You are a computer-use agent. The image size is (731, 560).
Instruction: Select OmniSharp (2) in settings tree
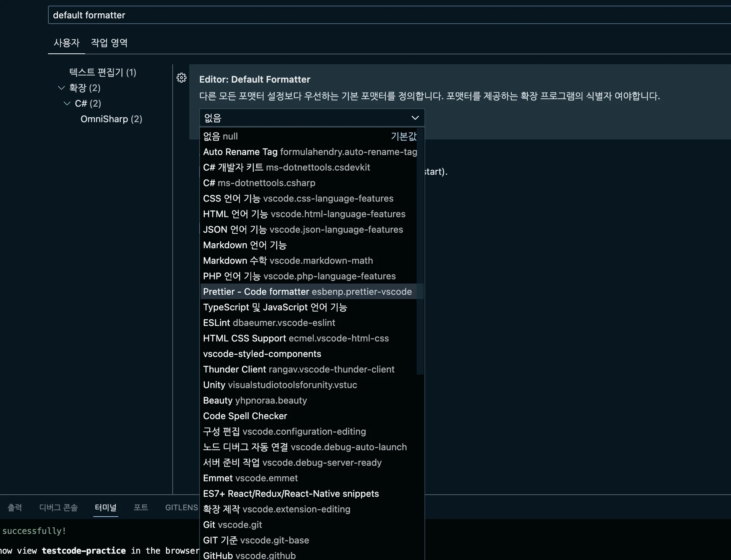point(111,119)
